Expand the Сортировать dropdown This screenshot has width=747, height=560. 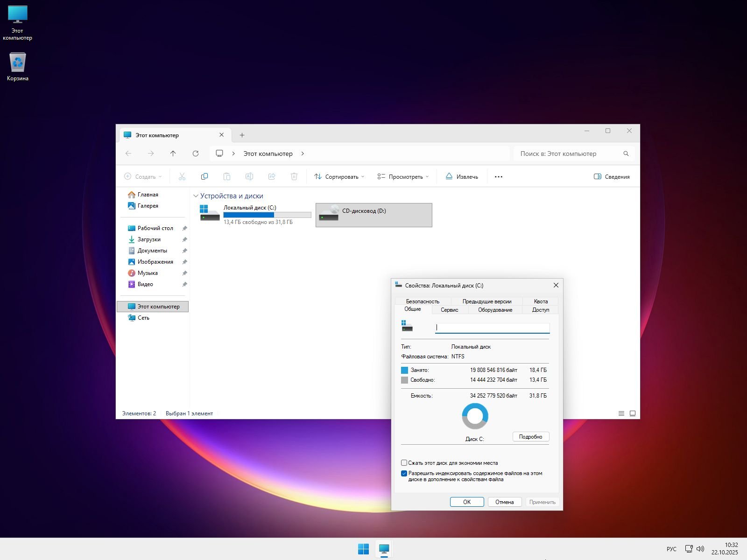pyautogui.click(x=339, y=177)
